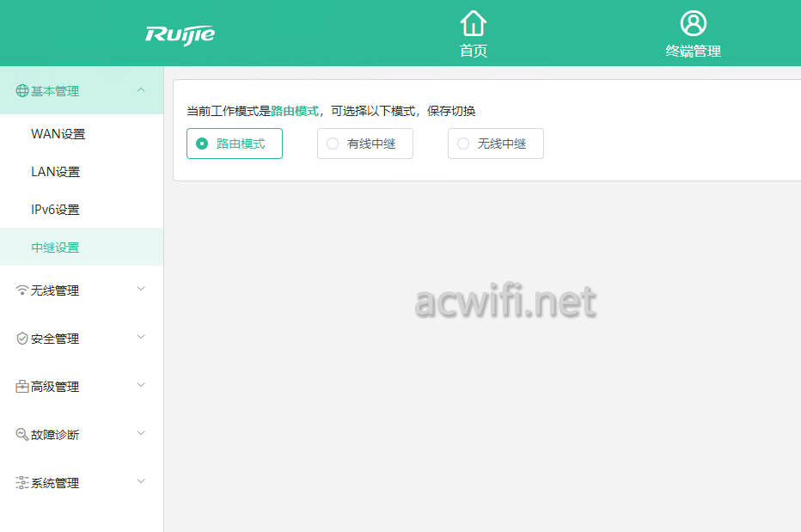Collapse the 基本管理 section chevron
Image resolution: width=801 pixels, height=532 pixels.
[141, 90]
